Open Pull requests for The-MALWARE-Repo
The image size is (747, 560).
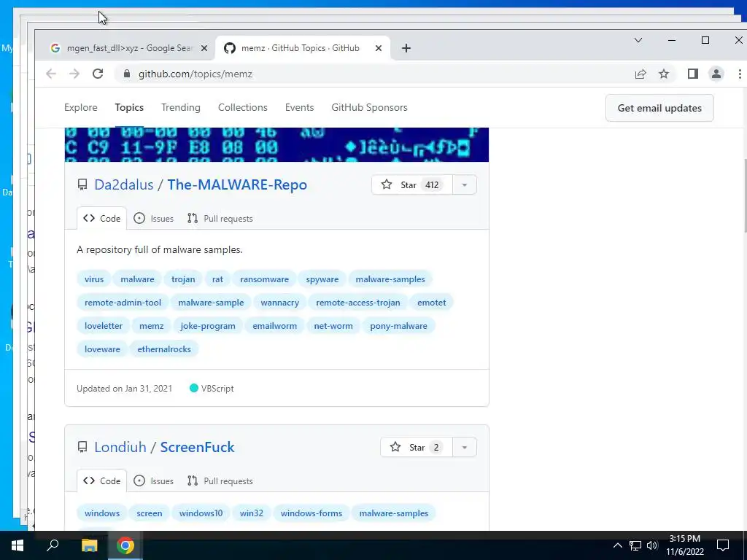tap(220, 219)
